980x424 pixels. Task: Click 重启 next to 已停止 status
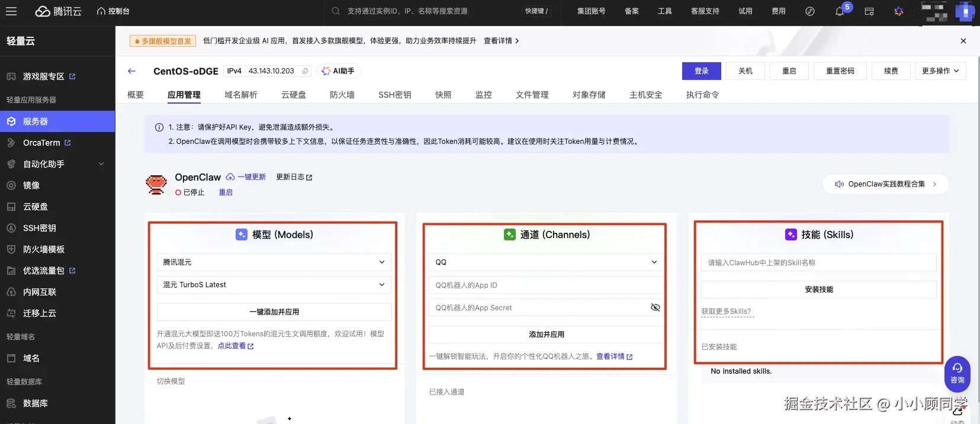tap(226, 192)
